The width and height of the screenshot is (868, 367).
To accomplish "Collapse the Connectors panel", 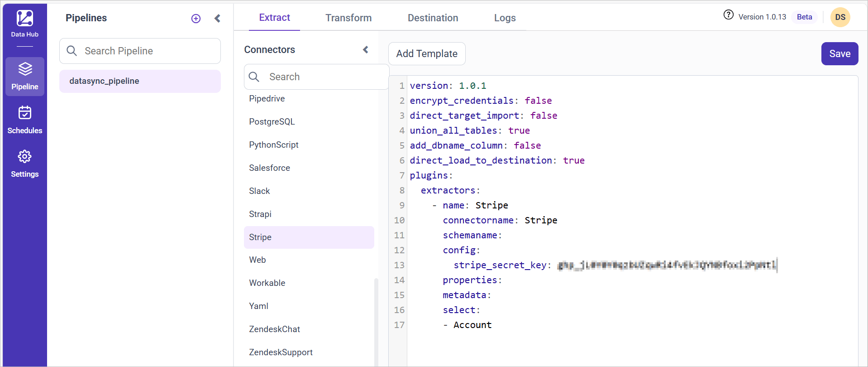I will (x=366, y=49).
